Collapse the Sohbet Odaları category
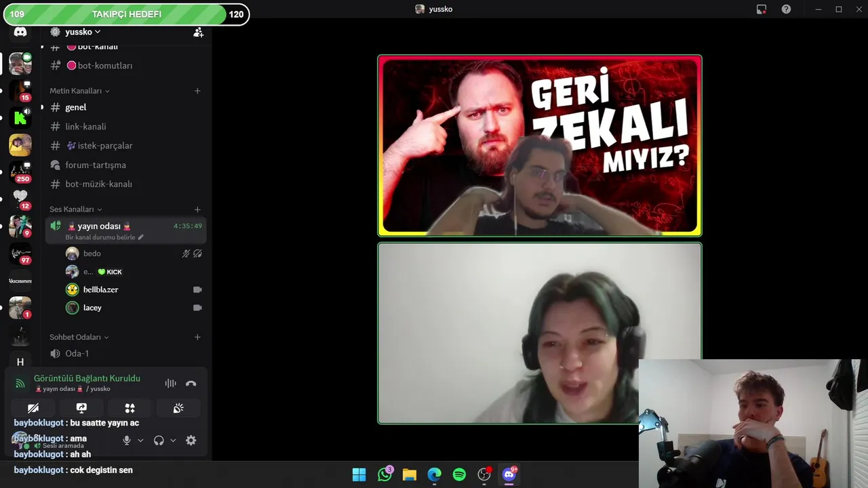 79,337
